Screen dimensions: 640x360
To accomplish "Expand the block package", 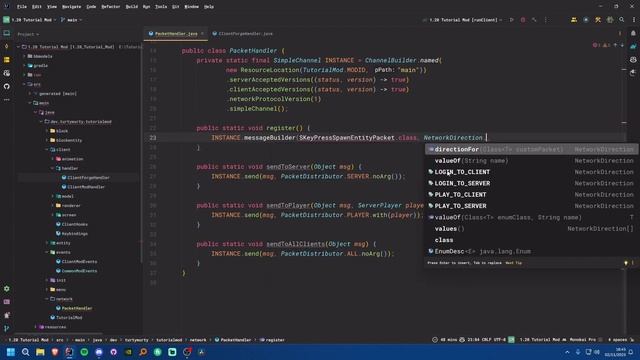I will (x=47, y=131).
